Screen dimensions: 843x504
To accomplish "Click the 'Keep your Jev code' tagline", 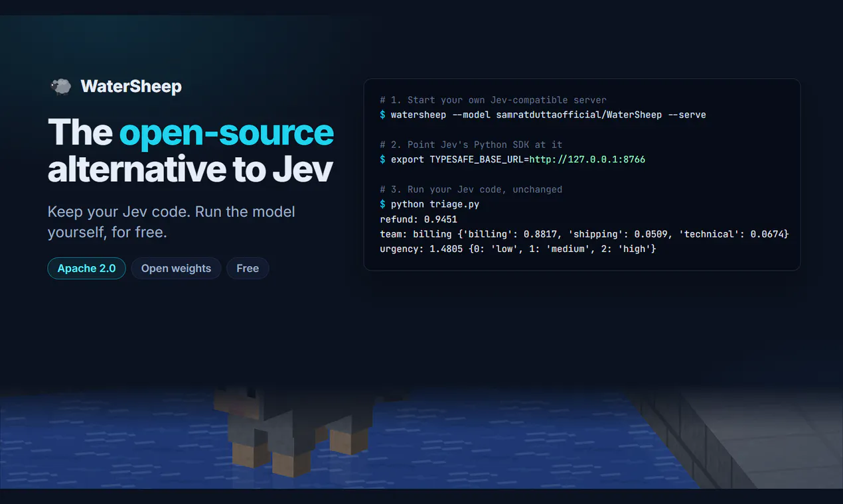I will 171,221.
